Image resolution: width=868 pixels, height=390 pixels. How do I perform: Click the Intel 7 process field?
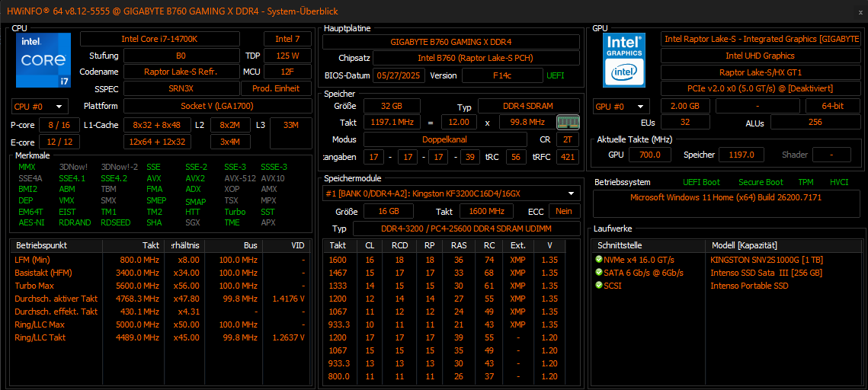[x=287, y=39]
